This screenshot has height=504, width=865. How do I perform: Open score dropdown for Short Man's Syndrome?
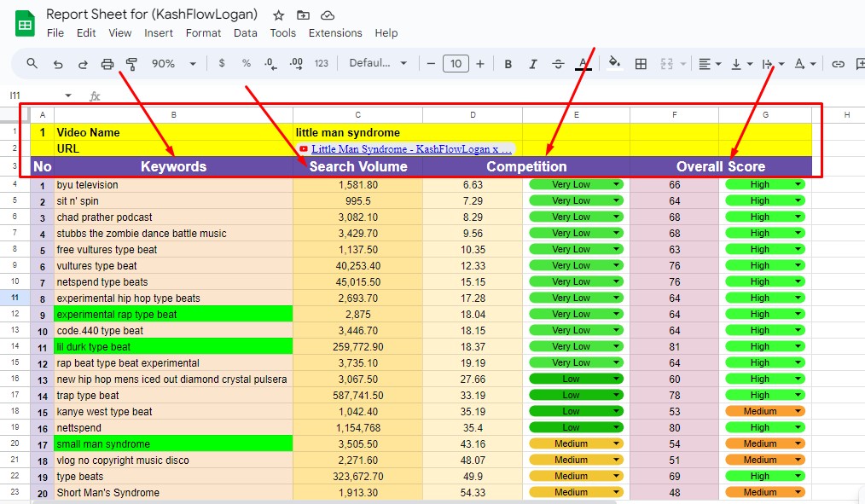[x=764, y=492]
